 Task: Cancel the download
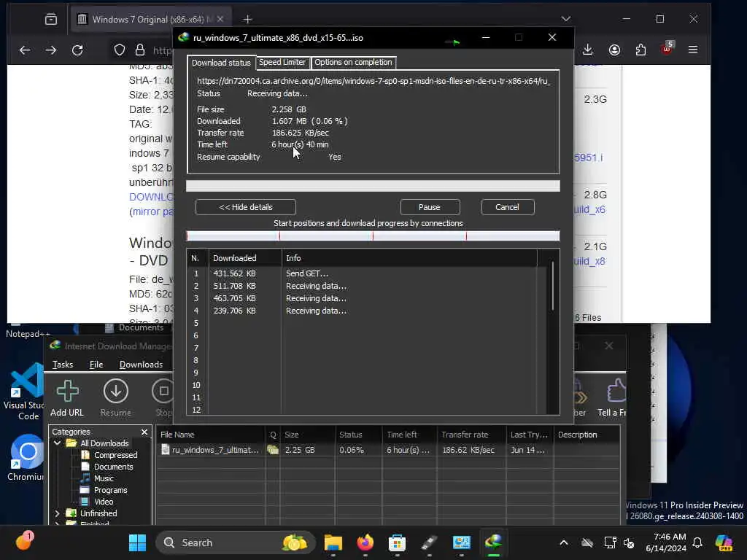click(508, 207)
